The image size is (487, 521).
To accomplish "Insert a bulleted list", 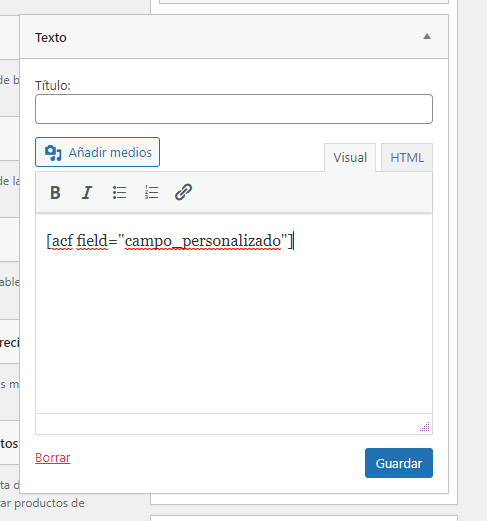I will 119,192.
